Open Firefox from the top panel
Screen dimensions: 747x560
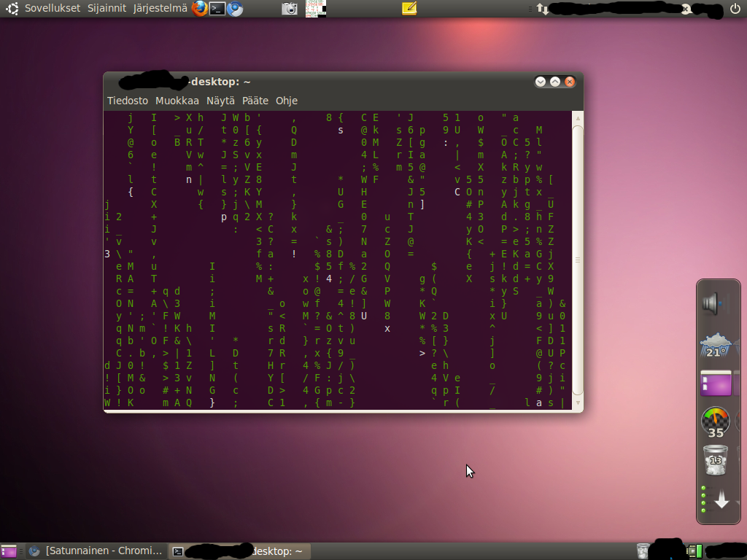click(199, 9)
